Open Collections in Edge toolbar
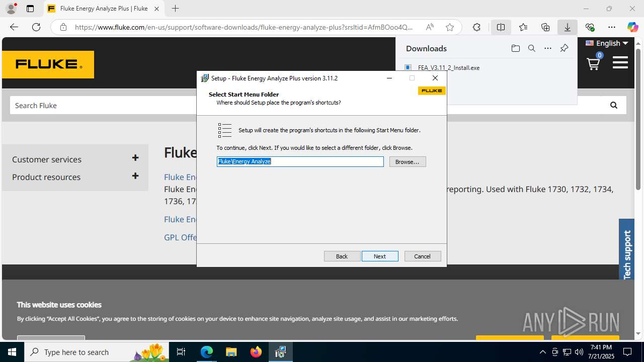The height and width of the screenshot is (362, 644). [x=545, y=27]
